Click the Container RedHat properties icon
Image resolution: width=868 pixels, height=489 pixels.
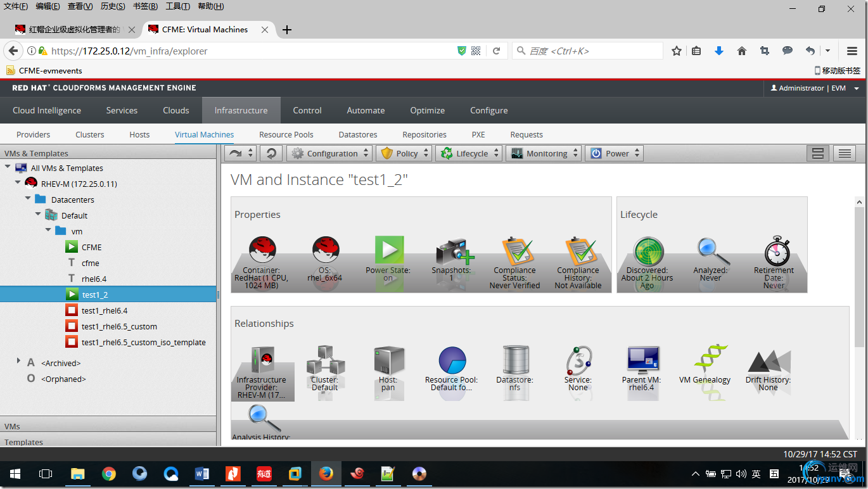click(262, 250)
